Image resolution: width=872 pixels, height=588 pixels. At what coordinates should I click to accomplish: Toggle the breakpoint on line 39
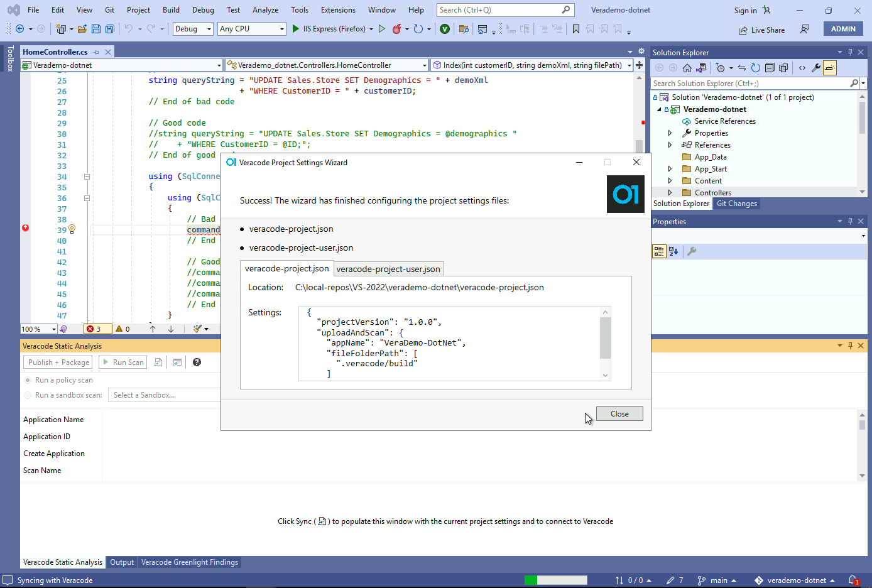pos(26,228)
